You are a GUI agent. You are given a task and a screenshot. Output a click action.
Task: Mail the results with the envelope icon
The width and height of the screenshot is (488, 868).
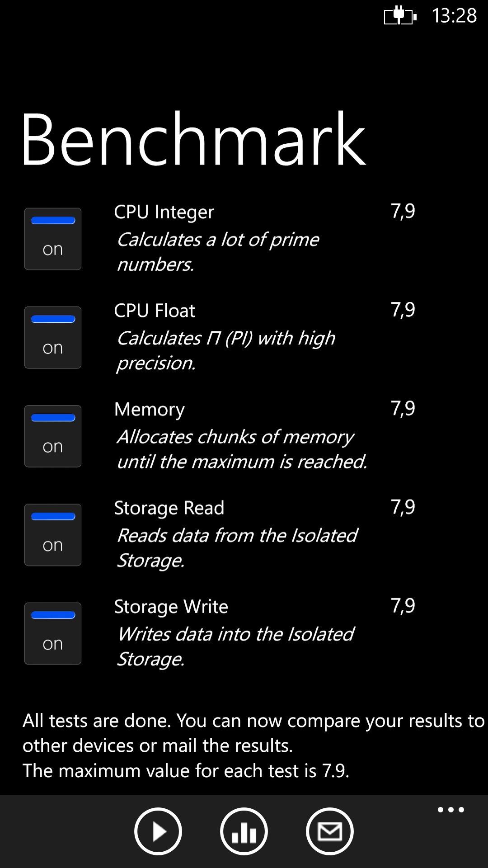[330, 831]
